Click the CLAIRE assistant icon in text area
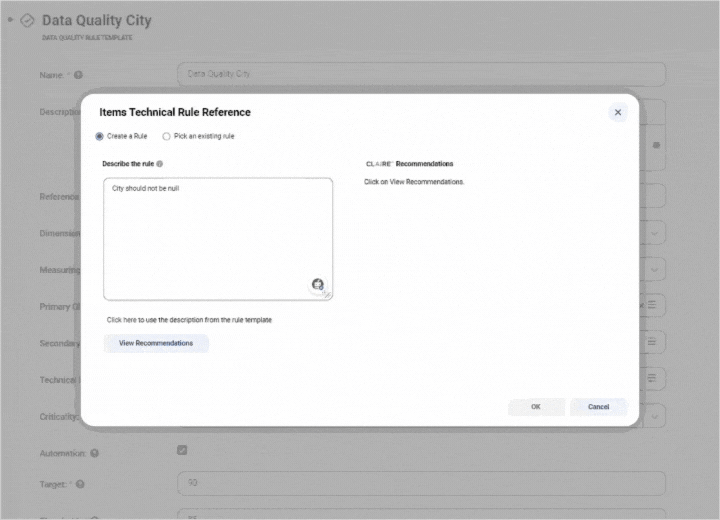The width and height of the screenshot is (720, 520). pyautogui.click(x=318, y=284)
